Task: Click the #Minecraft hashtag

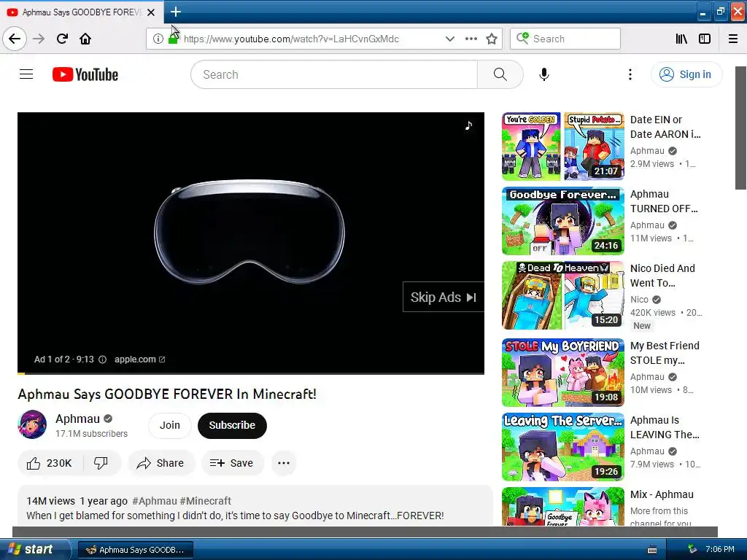Action: [205, 501]
